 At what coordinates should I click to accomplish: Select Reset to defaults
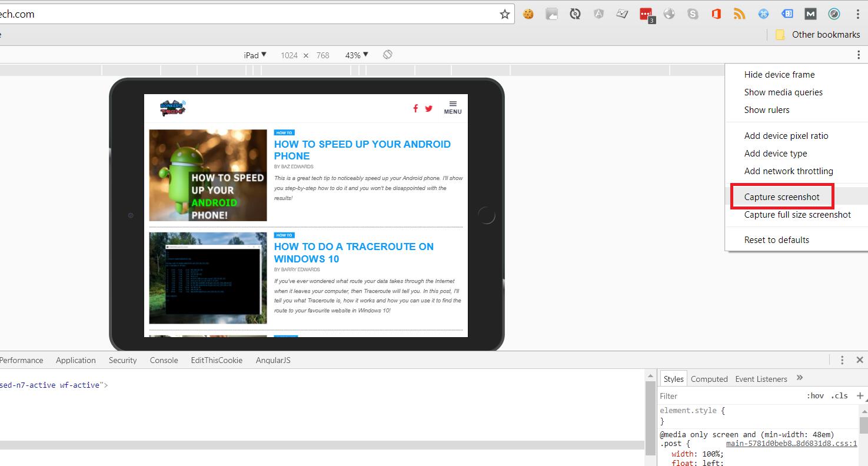click(776, 240)
